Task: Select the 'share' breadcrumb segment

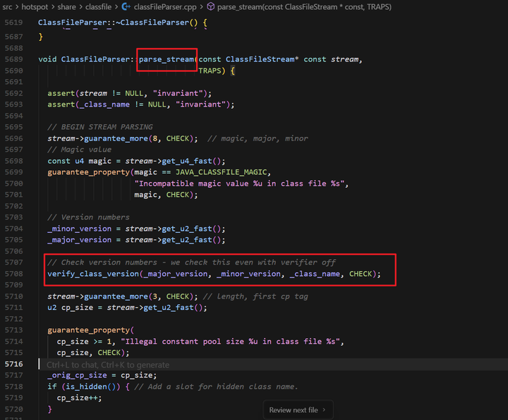Action: tap(66, 7)
